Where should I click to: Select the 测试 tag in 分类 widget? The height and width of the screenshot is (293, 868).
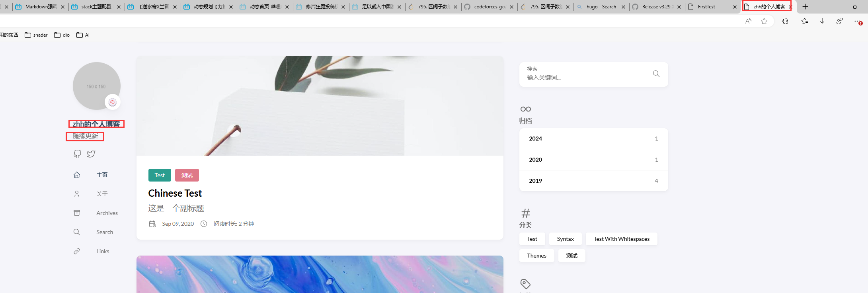click(x=572, y=256)
